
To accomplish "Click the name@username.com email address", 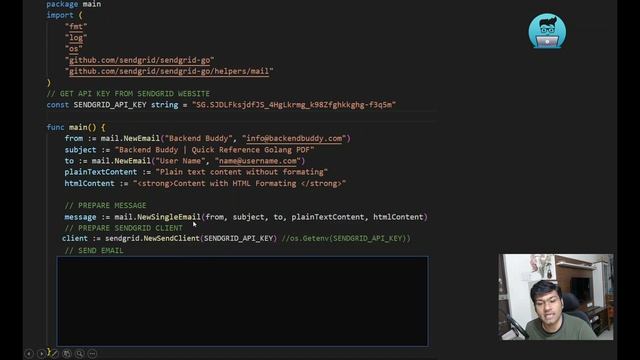I will pyautogui.click(x=258, y=161).
